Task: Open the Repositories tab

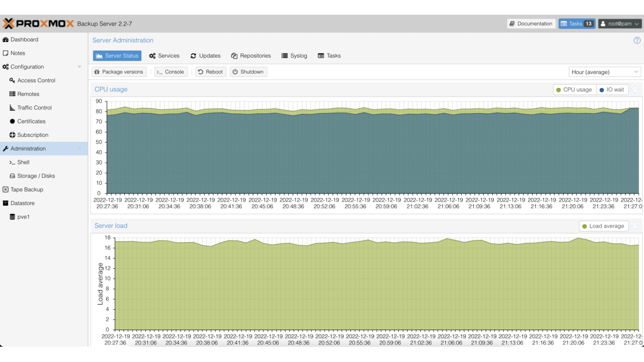Action: 251,55
